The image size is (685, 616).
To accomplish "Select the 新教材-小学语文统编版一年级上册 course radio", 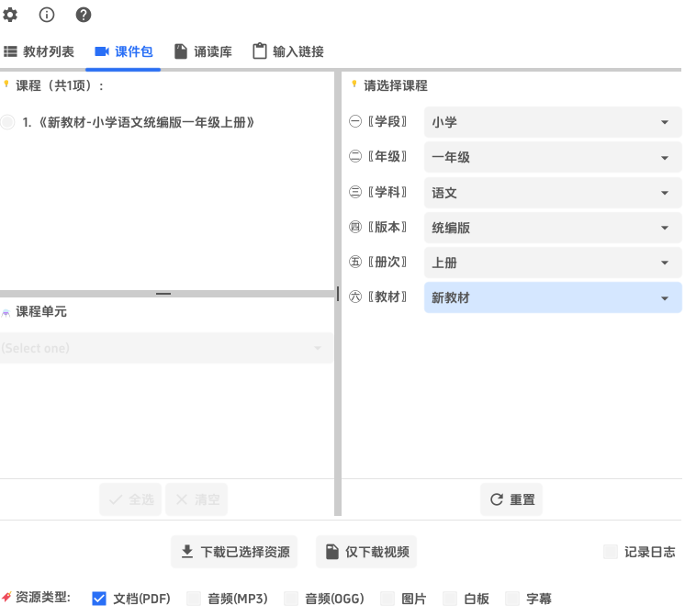I will point(8,122).
